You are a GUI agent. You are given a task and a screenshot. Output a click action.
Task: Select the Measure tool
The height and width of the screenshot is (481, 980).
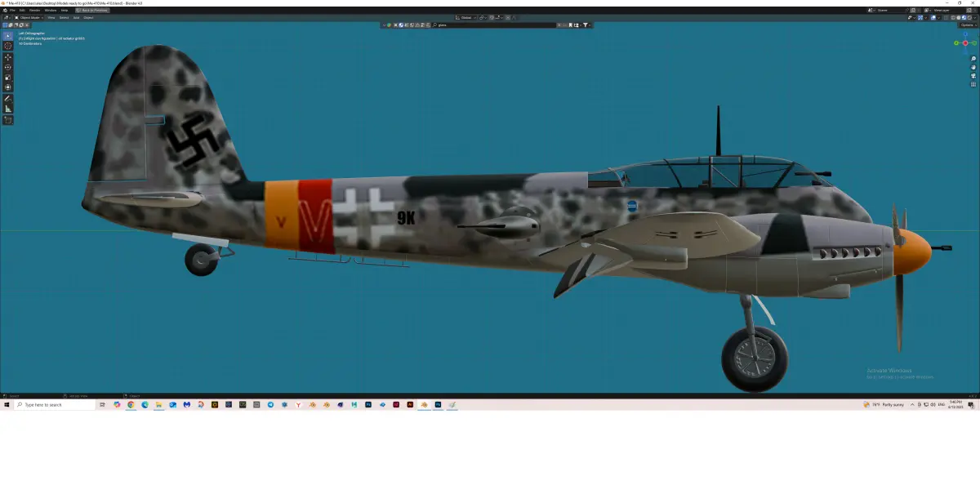(x=8, y=108)
